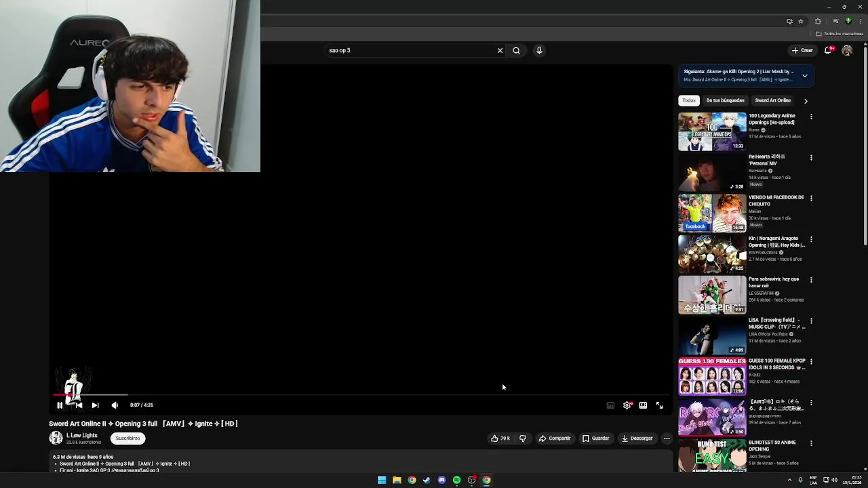Select the 'Sword Art Online' chip

pyautogui.click(x=773, y=100)
